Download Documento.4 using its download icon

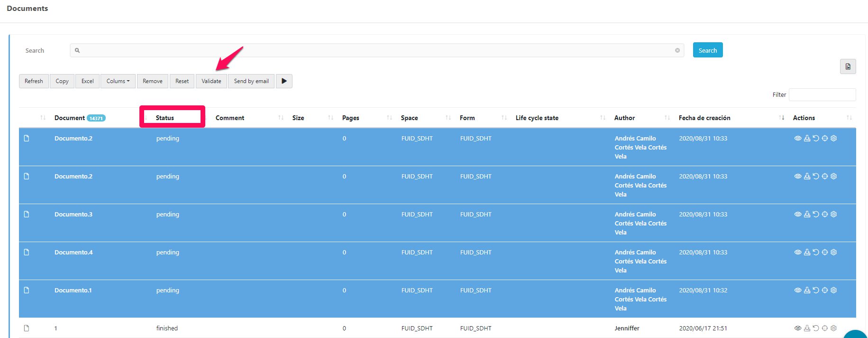pos(807,252)
